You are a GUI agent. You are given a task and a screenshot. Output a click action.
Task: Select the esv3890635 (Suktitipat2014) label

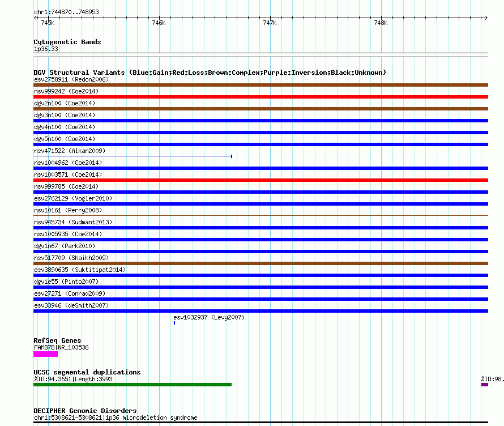tap(80, 270)
